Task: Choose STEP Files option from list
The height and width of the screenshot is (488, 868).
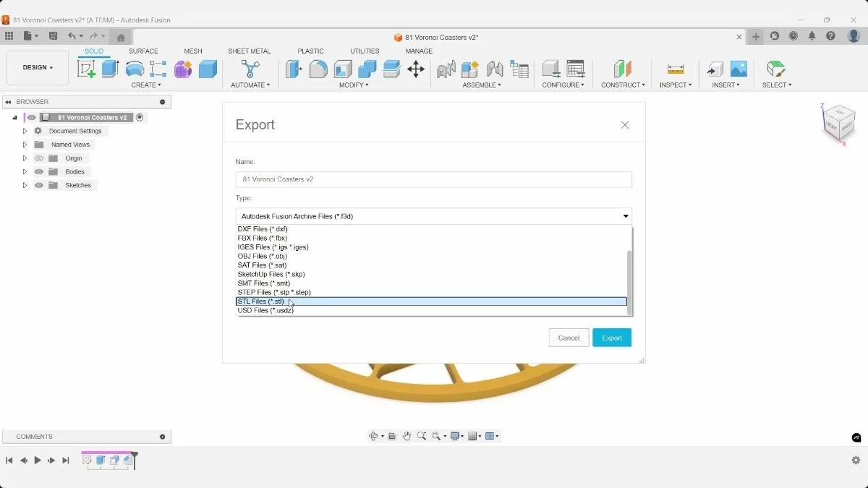Action: coord(431,293)
